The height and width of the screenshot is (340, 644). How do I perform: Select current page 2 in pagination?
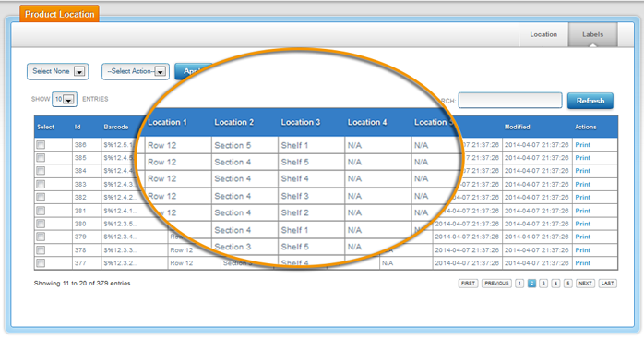[x=531, y=284]
